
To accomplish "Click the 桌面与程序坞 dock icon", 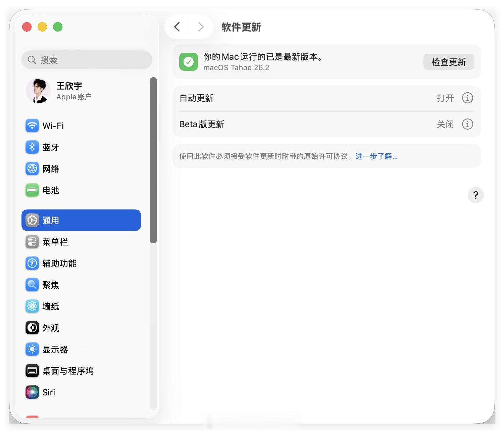I will 32,371.
